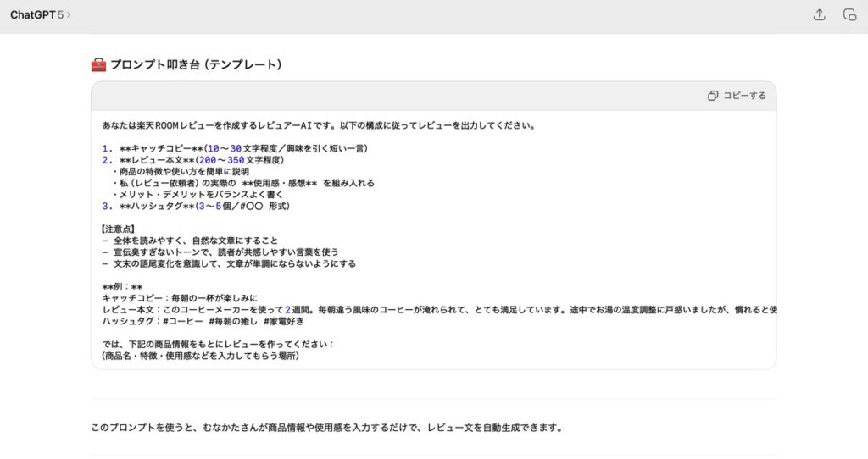868x459 pixels.
Task: Select the 1. **キャッチコピー** line
Action: point(233,148)
